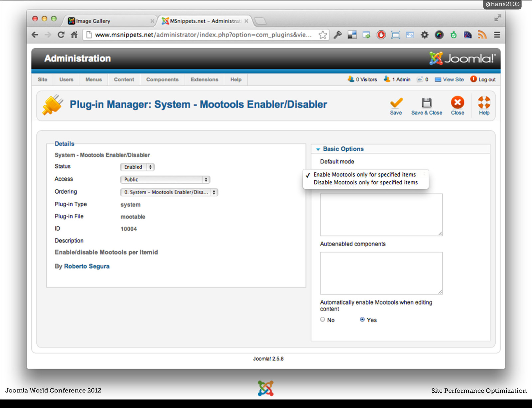
Task: Click the View Site link
Action: [449, 79]
